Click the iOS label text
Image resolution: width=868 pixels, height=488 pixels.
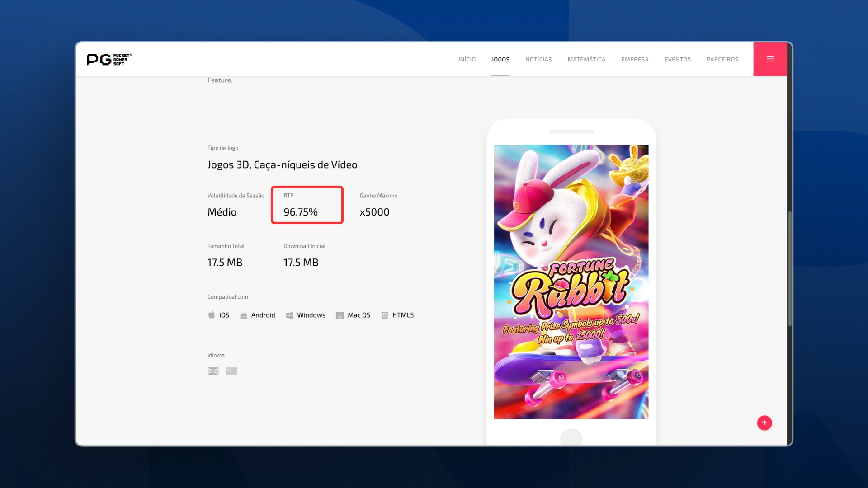[x=224, y=315]
